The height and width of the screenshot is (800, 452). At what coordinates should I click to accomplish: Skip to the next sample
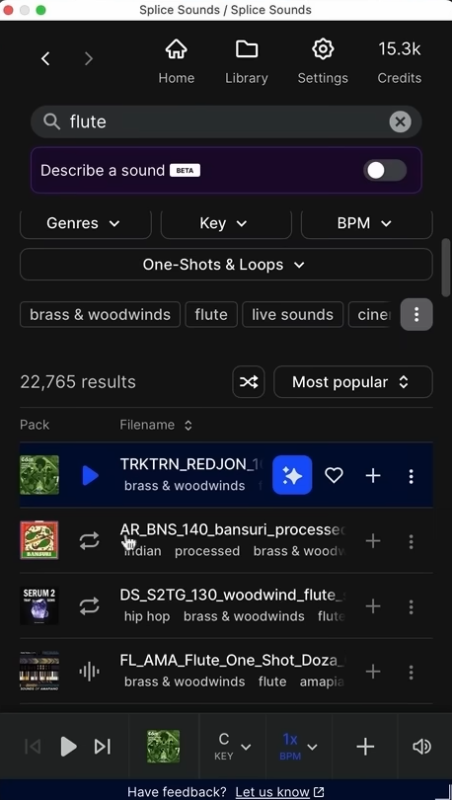[x=102, y=746]
